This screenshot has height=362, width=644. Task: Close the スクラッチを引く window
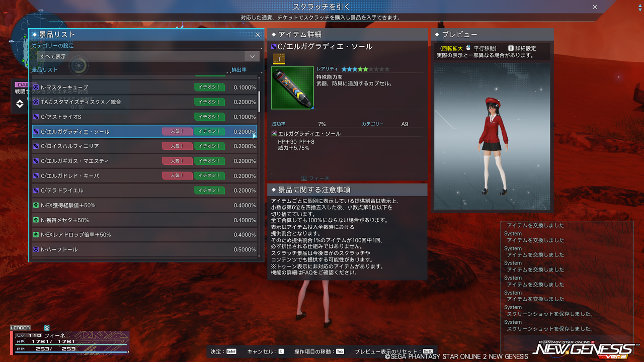pyautogui.click(x=595, y=7)
